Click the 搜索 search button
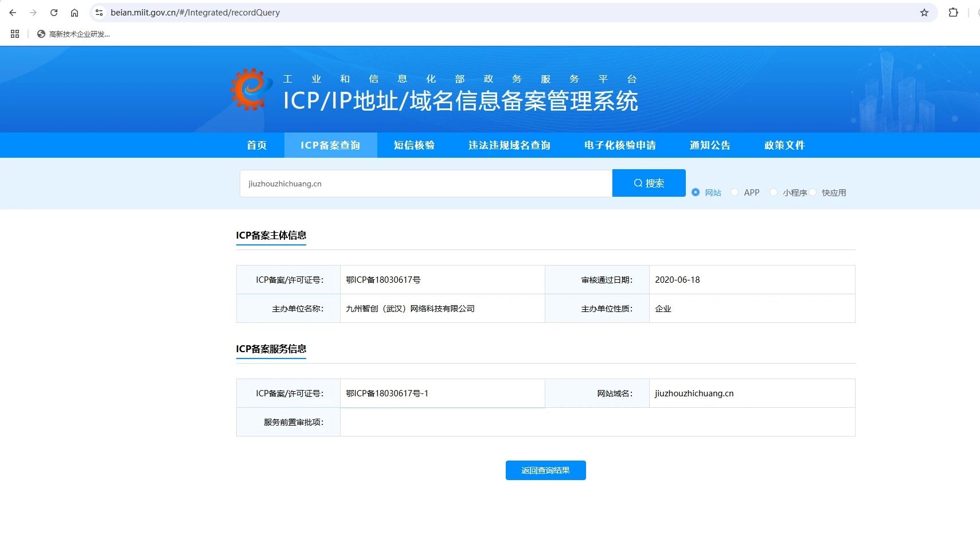Viewport: 980px width, 538px height. point(649,183)
